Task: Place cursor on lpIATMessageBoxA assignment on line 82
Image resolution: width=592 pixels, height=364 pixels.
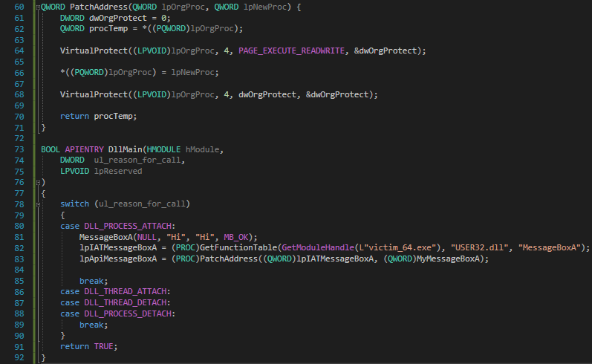Action: [118, 247]
